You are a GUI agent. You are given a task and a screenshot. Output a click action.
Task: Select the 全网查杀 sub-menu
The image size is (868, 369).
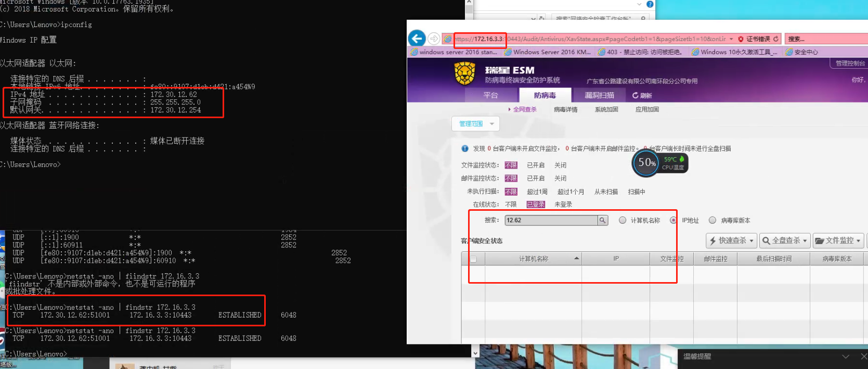click(525, 109)
